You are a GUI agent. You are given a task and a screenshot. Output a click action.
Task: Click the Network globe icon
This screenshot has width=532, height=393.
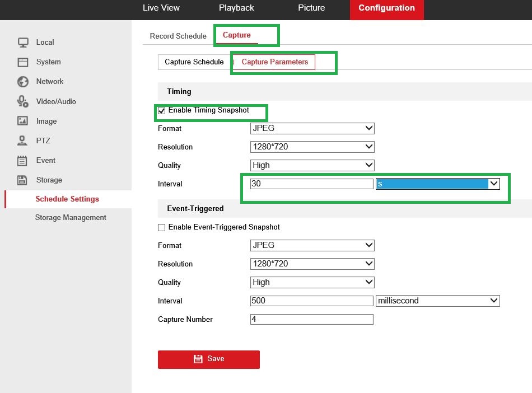coord(23,82)
